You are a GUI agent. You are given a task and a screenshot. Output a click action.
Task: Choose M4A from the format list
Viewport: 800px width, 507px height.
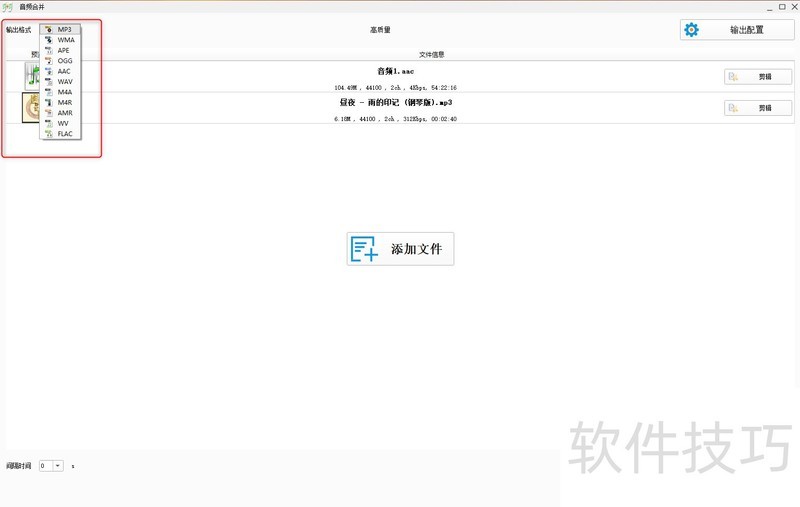(60, 92)
